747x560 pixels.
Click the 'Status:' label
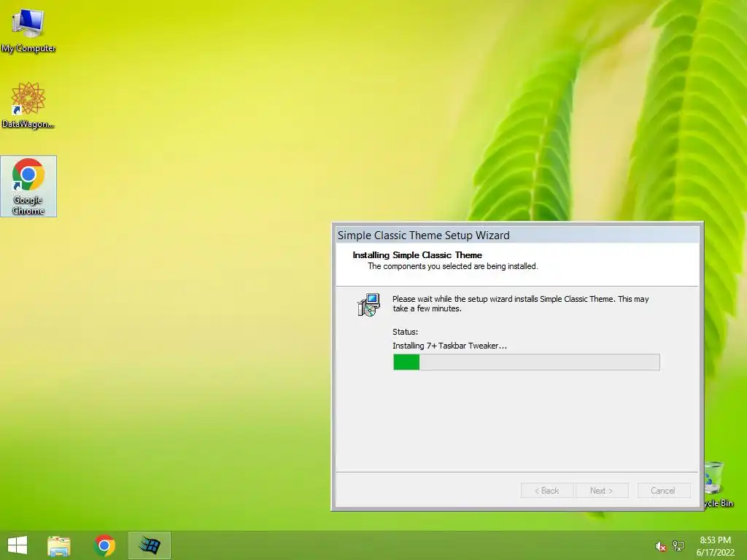pos(405,332)
